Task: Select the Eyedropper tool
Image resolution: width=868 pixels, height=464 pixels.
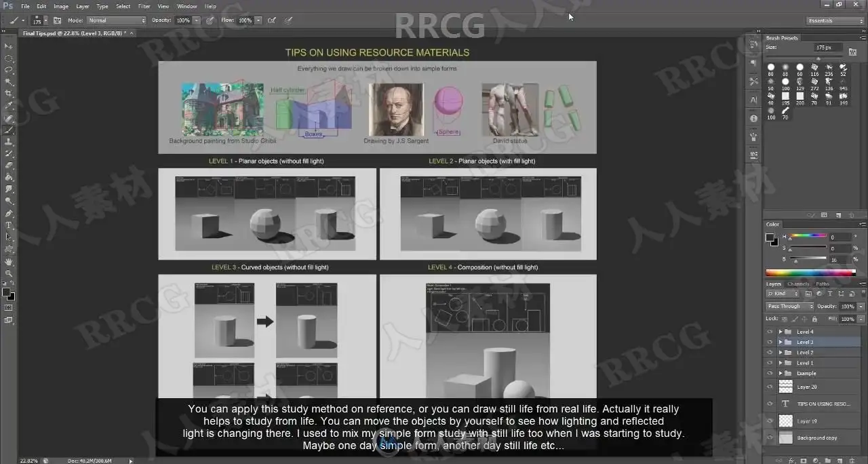Action: [x=9, y=106]
